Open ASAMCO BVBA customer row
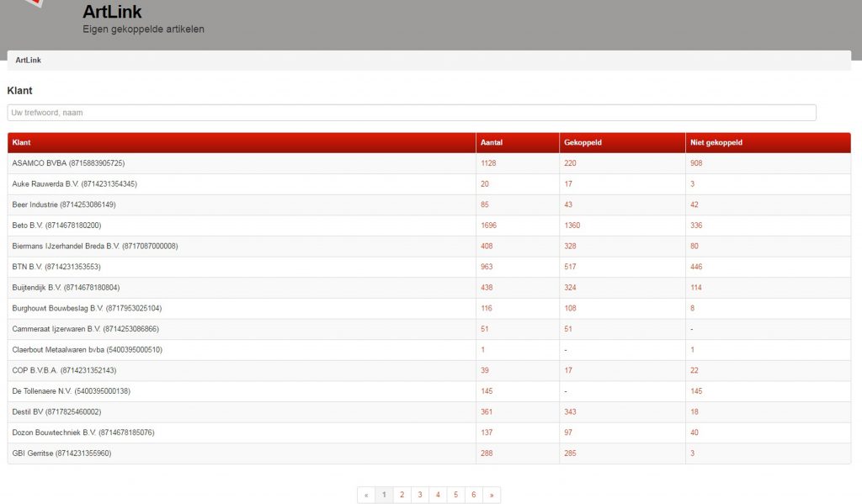862x504 pixels. click(68, 163)
